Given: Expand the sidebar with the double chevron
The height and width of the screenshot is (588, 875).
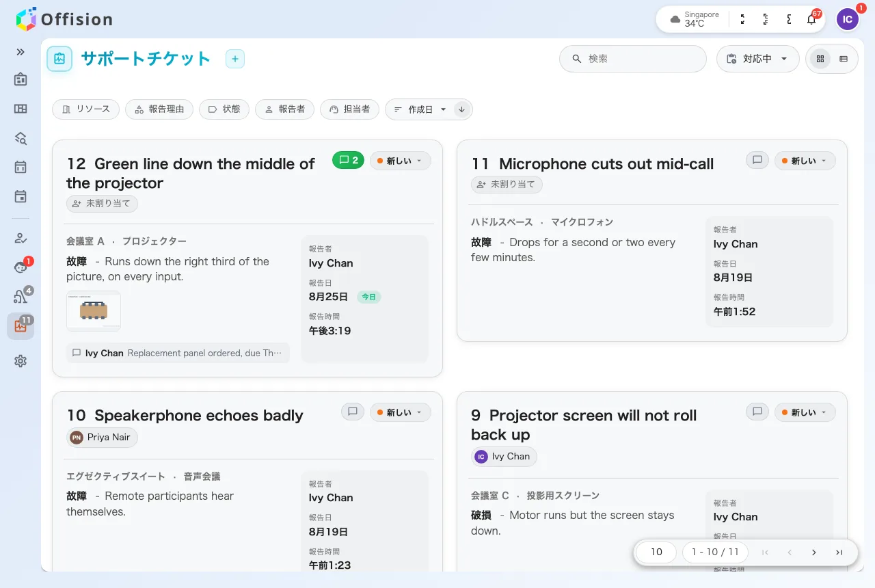Looking at the screenshot, I should pos(21,52).
